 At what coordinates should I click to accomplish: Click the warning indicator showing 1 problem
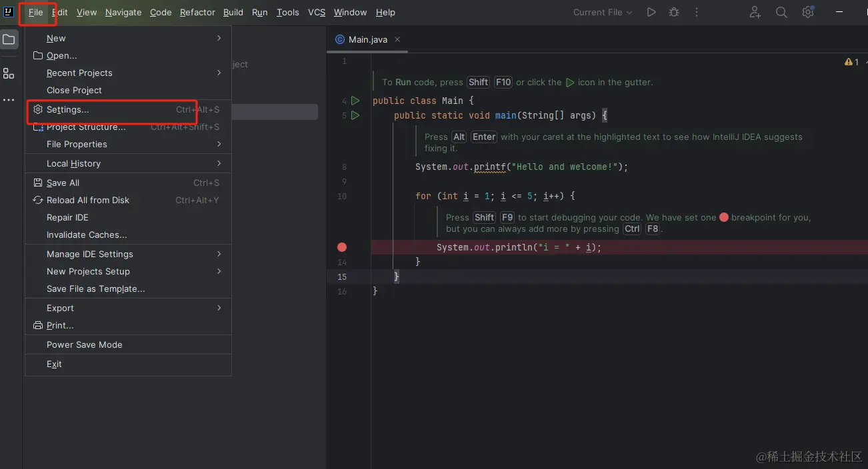[x=851, y=62]
